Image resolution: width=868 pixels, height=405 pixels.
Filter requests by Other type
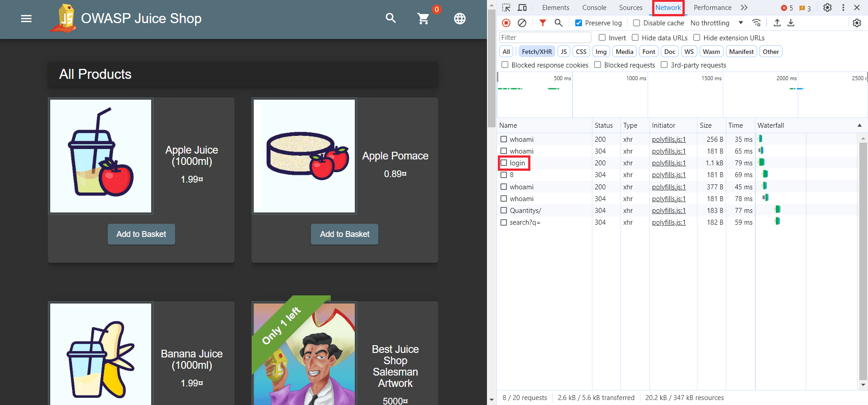[771, 52]
